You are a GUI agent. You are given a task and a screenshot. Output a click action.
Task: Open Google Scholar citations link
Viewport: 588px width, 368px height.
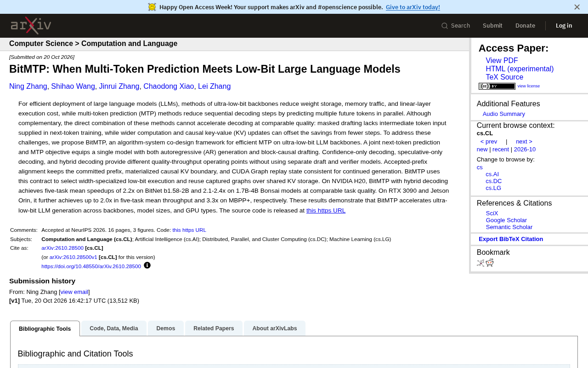tap(506, 220)
